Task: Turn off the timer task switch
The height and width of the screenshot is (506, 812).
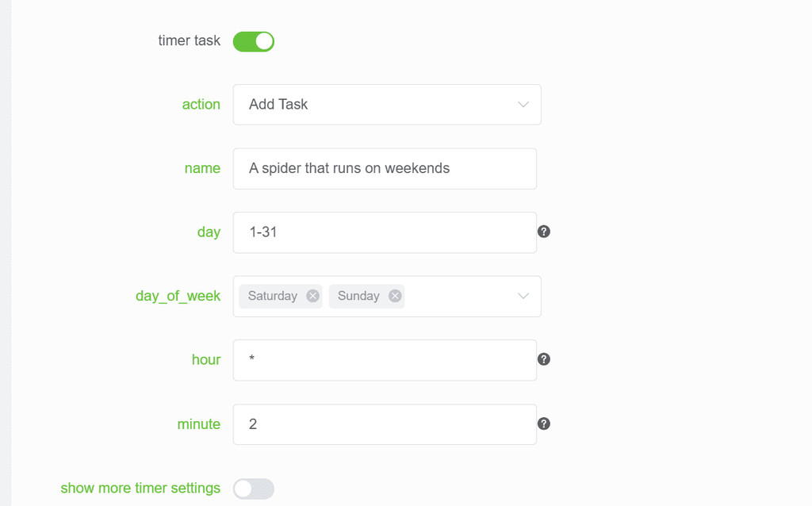Action: (x=253, y=41)
